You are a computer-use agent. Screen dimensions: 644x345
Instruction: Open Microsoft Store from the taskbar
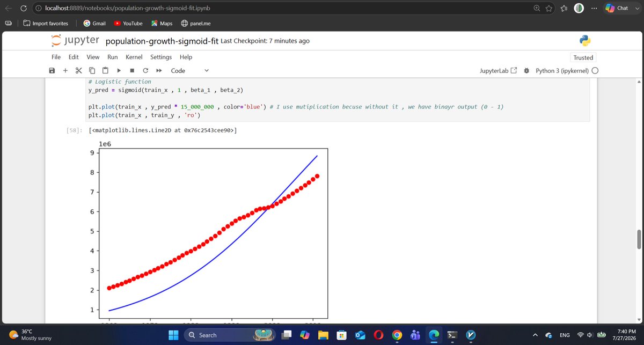point(341,335)
